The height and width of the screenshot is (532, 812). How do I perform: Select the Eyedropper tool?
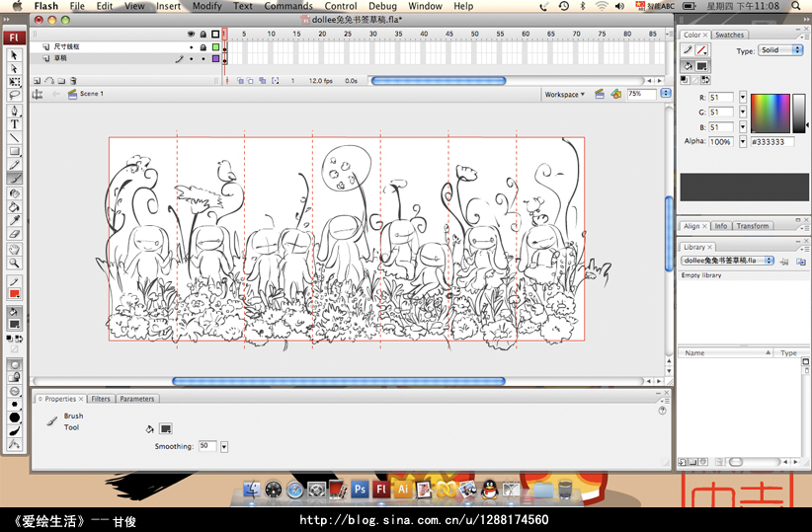pos(14,221)
